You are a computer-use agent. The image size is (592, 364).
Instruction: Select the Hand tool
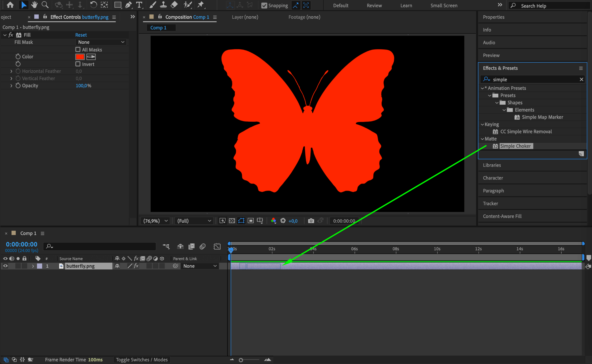pos(34,5)
